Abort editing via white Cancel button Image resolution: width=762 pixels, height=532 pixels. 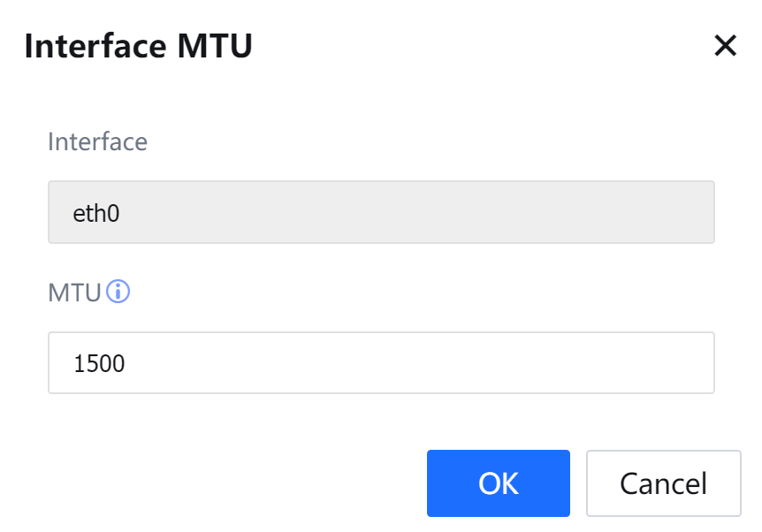coord(663,483)
